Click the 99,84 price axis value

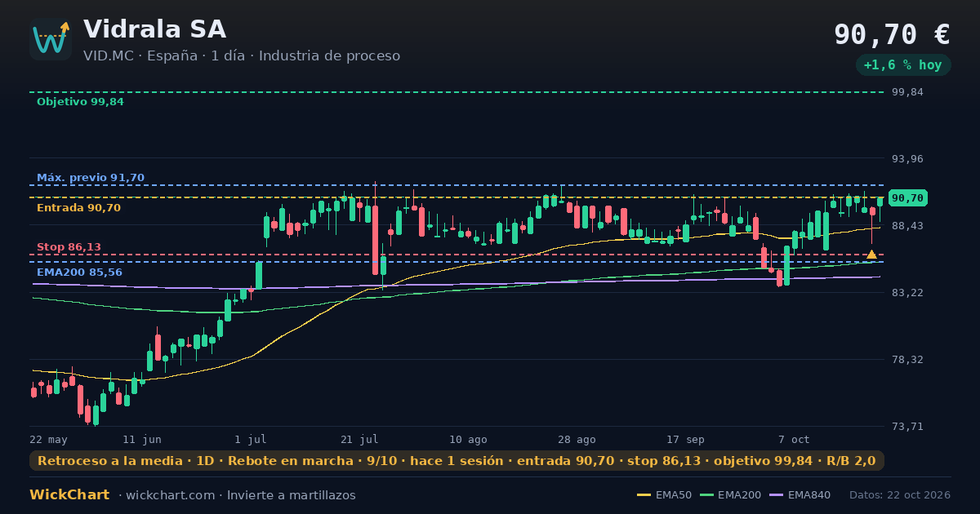[x=906, y=92]
